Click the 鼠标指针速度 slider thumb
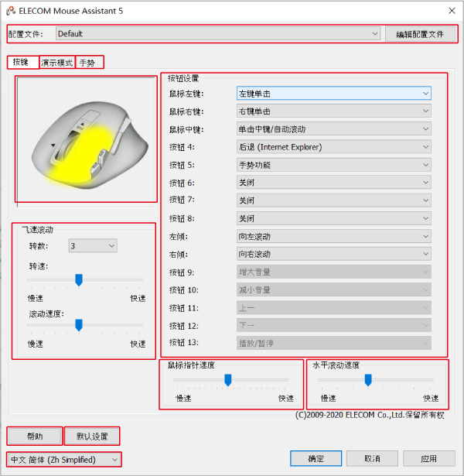The height and width of the screenshot is (476, 464). (228, 380)
